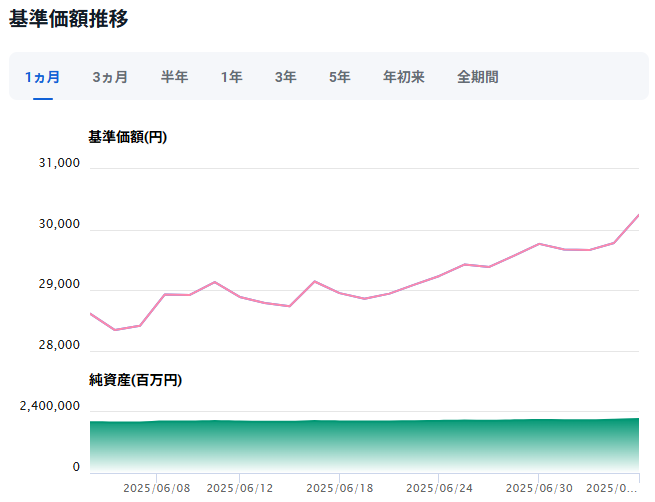Click the 基準価額推移 heading
Screen dimensions: 655x502
[69, 19]
